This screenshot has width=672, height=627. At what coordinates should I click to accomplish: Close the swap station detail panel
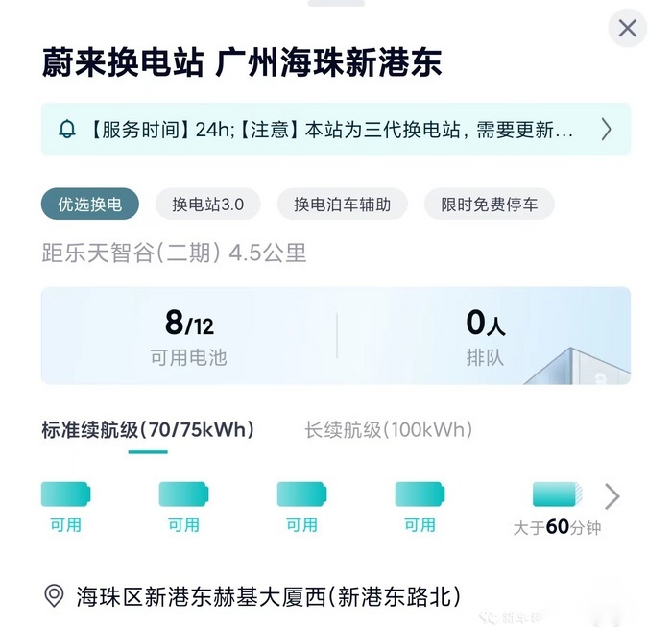click(627, 28)
